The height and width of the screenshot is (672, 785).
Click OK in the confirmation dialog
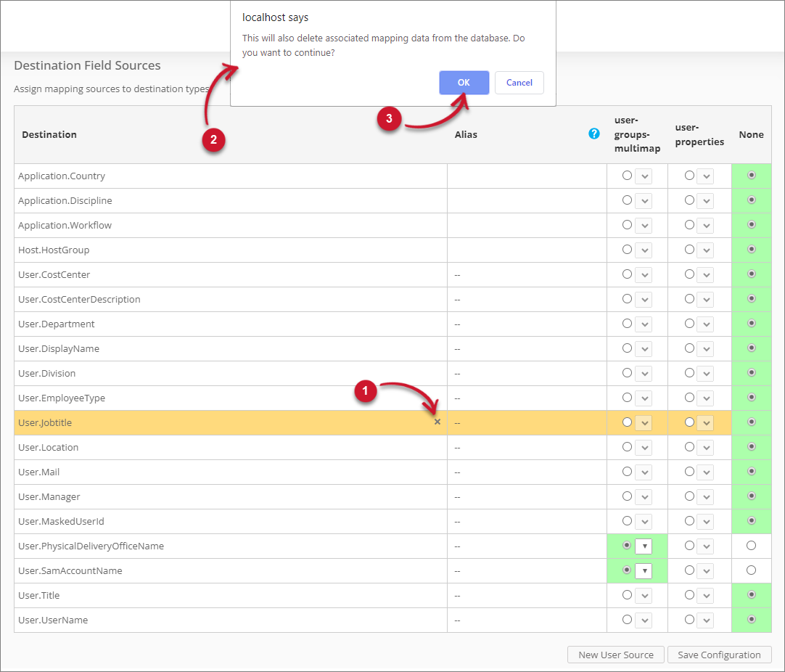464,83
